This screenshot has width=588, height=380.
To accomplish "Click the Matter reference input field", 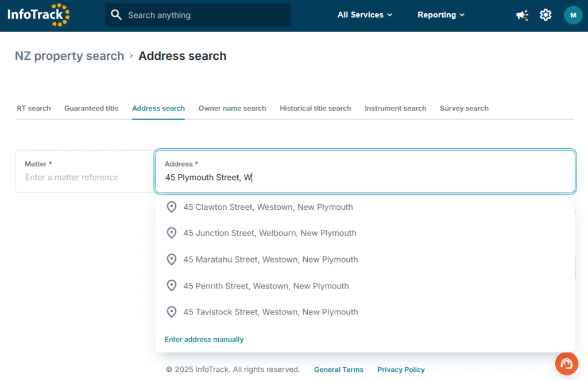I will pos(84,178).
